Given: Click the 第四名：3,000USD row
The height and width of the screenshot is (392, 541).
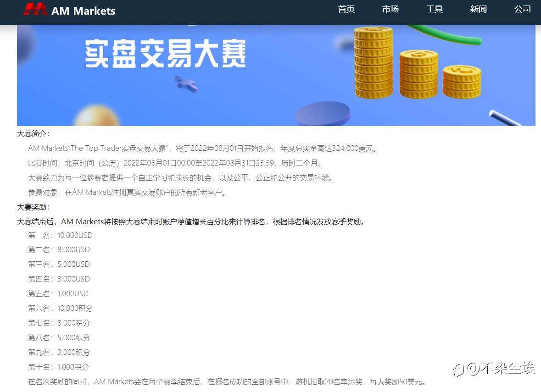Looking at the screenshot, I should pos(59,279).
